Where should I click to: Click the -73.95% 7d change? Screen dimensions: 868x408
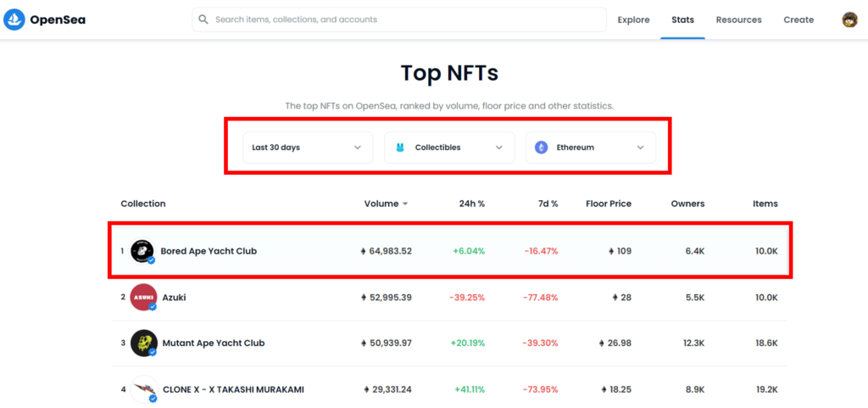pyautogui.click(x=540, y=389)
